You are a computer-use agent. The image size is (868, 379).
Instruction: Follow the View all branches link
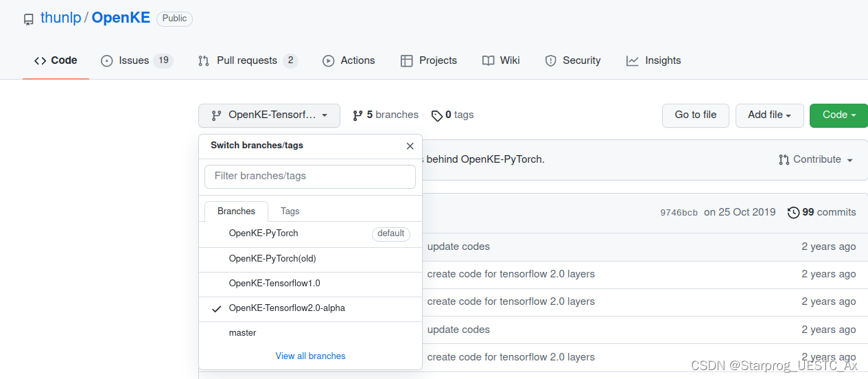coord(310,356)
